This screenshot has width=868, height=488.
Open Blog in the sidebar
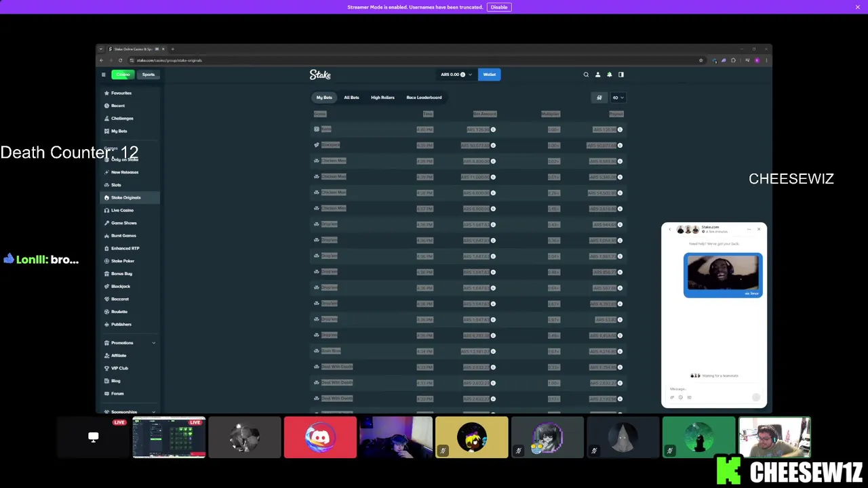129,381
